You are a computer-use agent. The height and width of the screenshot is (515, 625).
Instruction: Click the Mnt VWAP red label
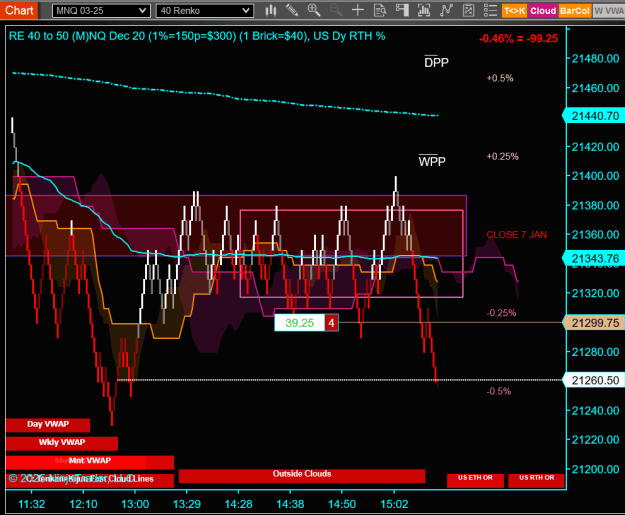click(x=90, y=462)
